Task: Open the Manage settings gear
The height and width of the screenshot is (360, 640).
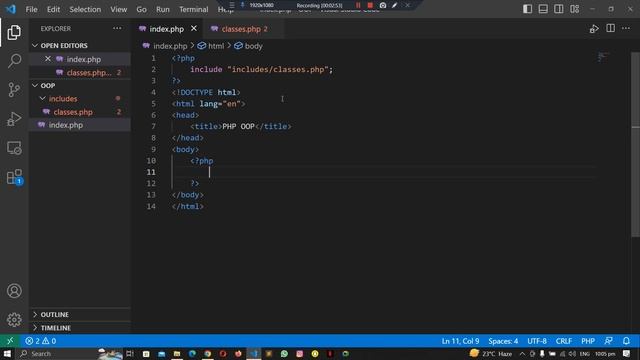Action: (14, 320)
